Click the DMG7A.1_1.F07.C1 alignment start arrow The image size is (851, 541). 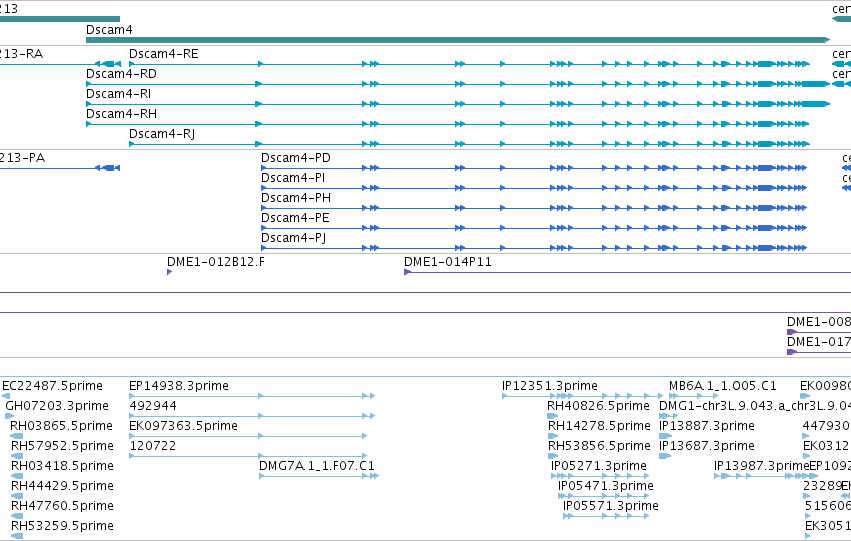(x=262, y=476)
